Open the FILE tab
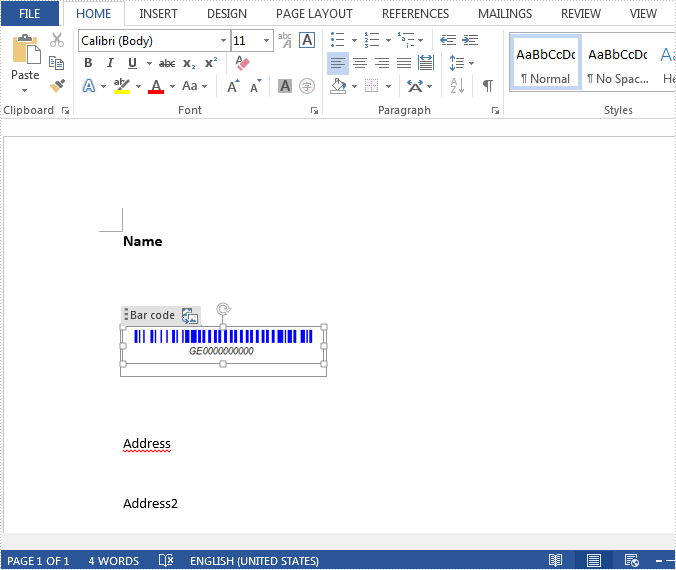This screenshot has height=570, width=676. click(30, 13)
